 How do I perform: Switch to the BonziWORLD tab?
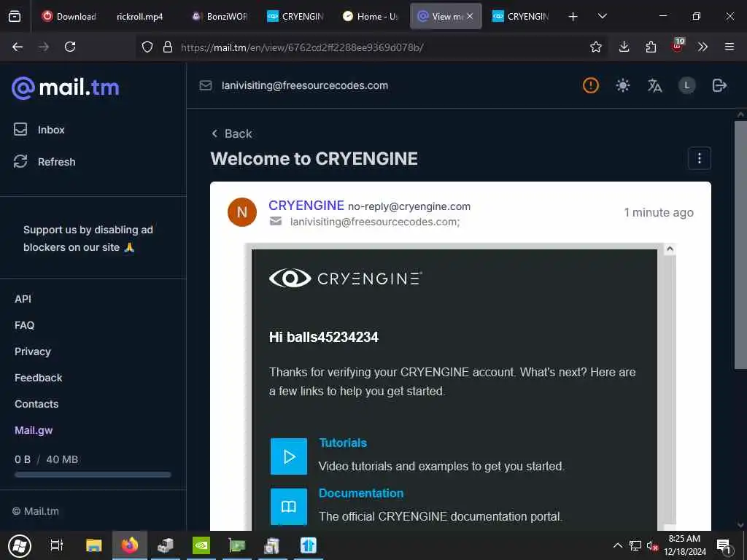click(x=220, y=16)
